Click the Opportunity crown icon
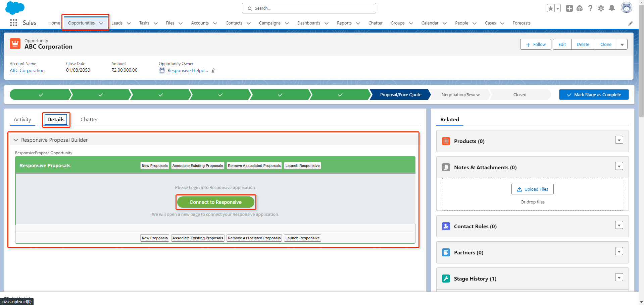644x305 pixels. 15,44
